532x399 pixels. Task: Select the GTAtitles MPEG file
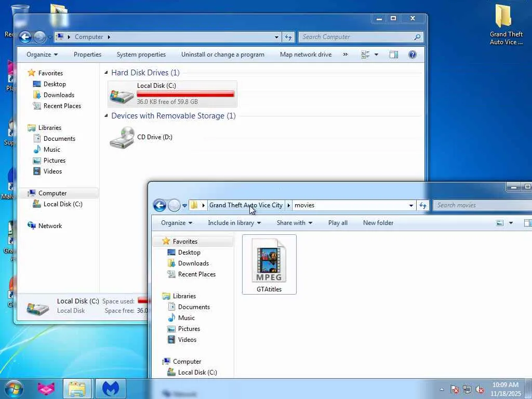[269, 264]
